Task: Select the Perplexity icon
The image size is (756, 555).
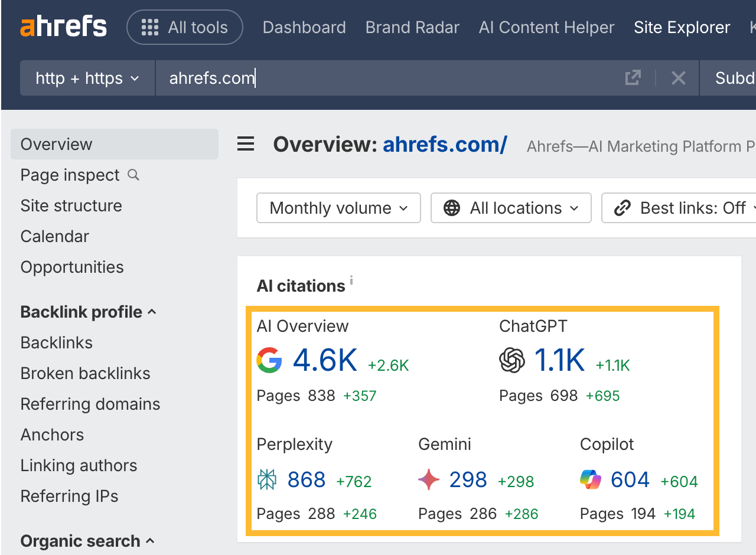Action: pos(266,479)
